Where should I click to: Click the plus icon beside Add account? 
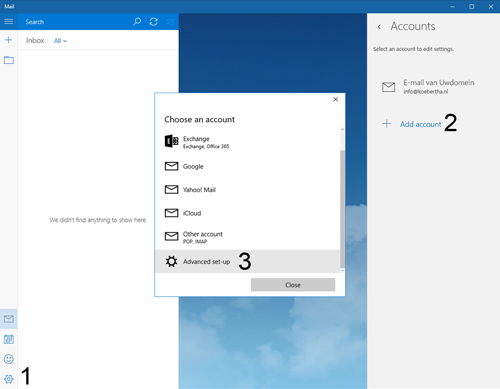(387, 124)
